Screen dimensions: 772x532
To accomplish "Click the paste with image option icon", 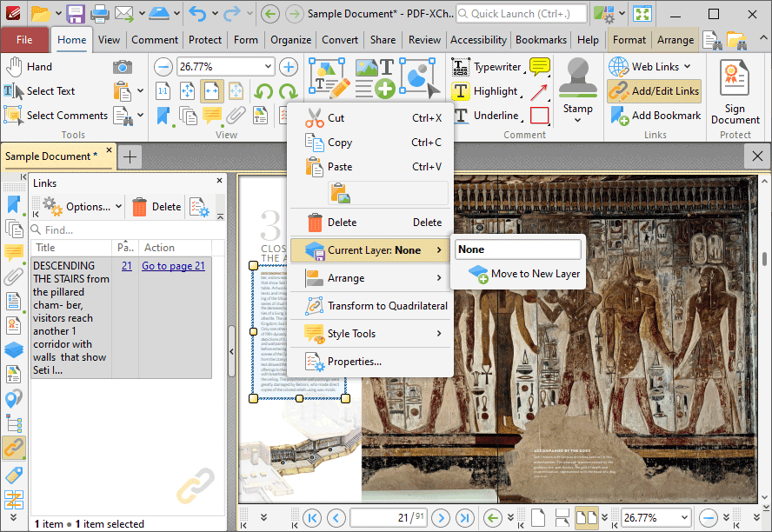I will point(340,193).
